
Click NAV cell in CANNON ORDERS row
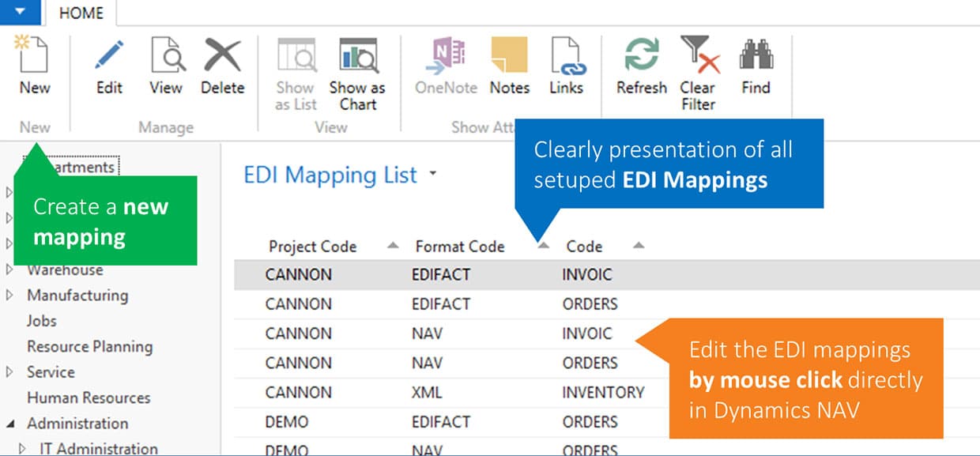pos(427,363)
